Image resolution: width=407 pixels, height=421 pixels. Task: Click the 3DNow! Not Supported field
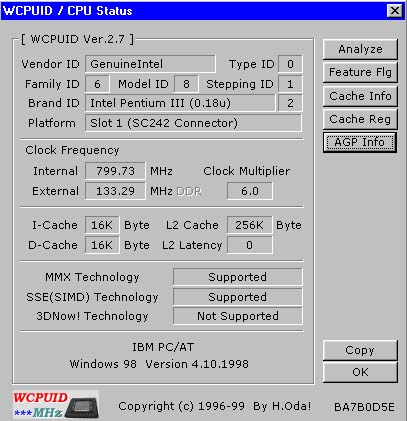(x=238, y=316)
